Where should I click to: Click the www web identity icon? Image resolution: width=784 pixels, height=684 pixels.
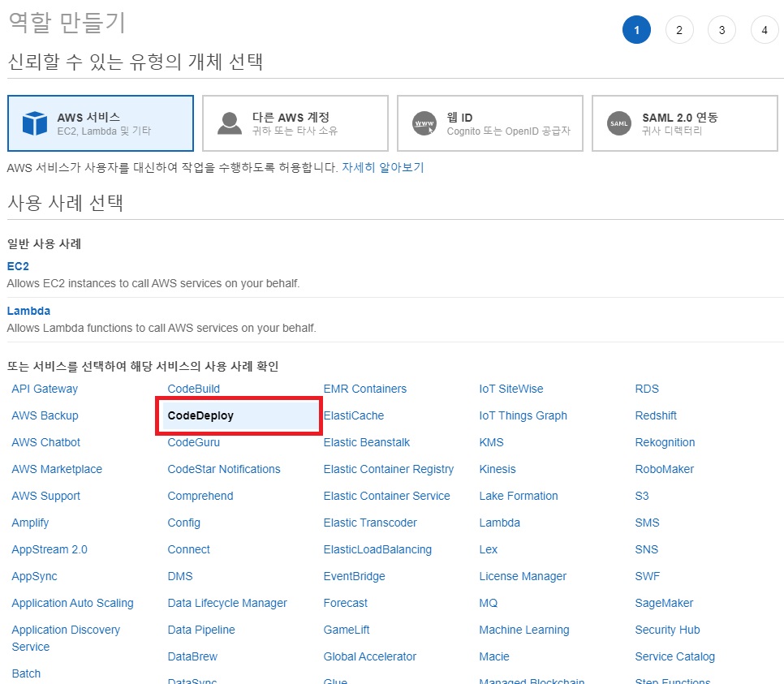(424, 123)
